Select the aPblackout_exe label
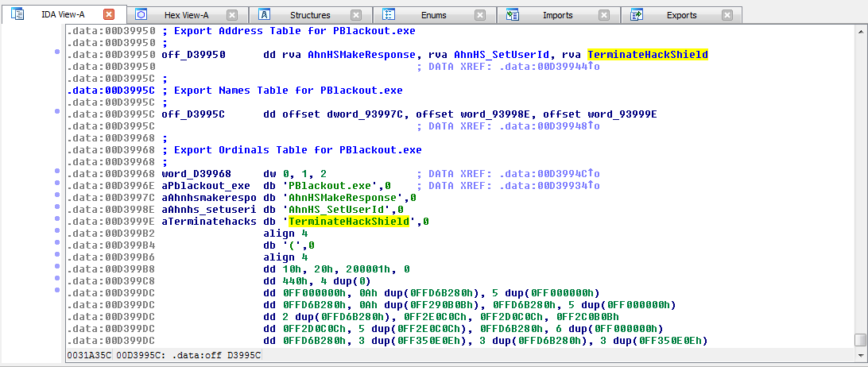 (206, 185)
